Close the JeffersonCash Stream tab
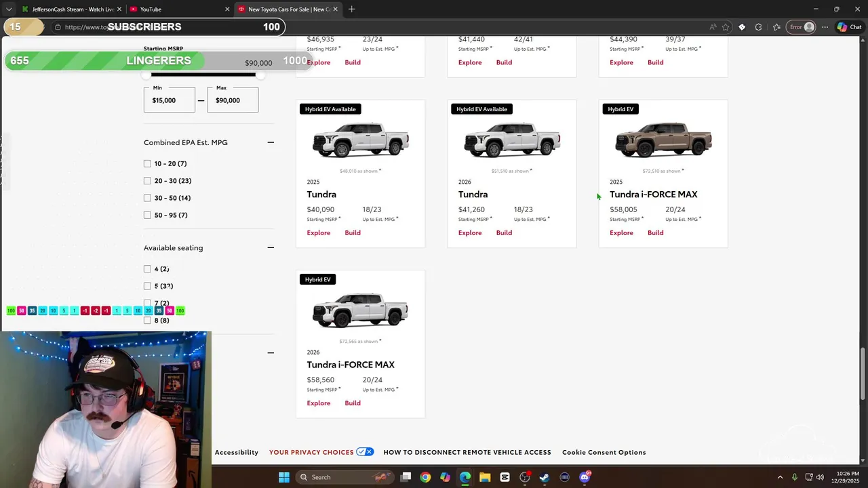The height and width of the screenshot is (488, 868). [x=119, y=9]
